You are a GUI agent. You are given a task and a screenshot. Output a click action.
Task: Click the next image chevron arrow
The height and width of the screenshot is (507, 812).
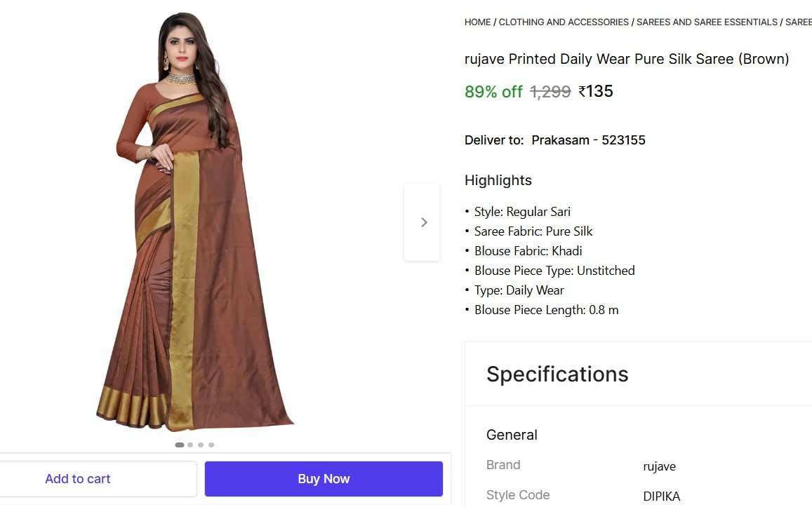click(x=422, y=222)
